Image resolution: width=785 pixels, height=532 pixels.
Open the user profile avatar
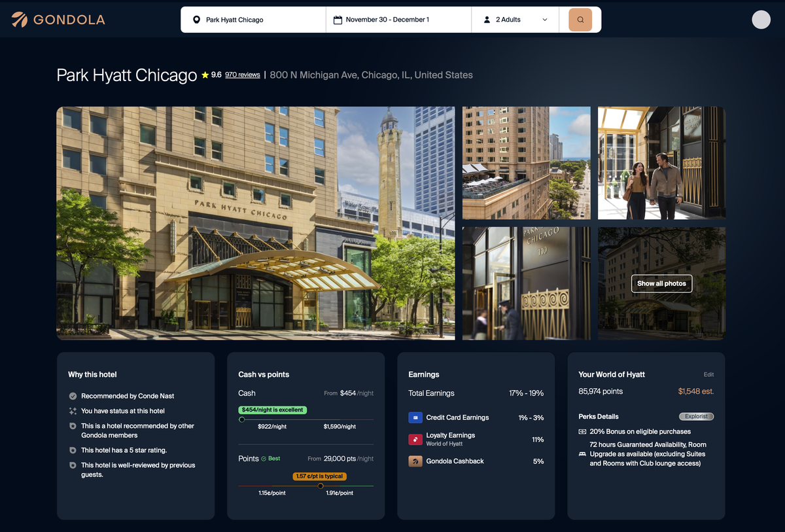pyautogui.click(x=761, y=20)
